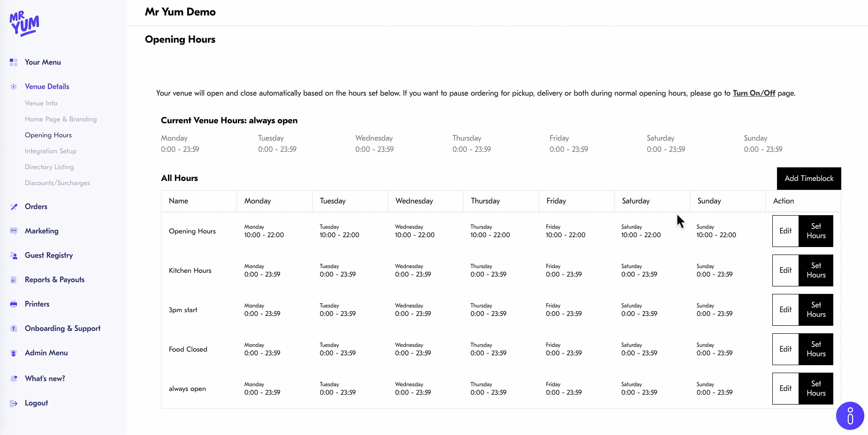This screenshot has width=868, height=435.
Task: Click Food Closed Sunday 0:00 - 23:59 cell
Action: coord(715,349)
